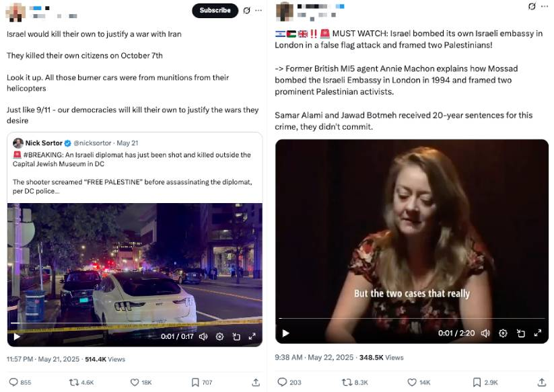Mute the right video's sound

click(486, 333)
